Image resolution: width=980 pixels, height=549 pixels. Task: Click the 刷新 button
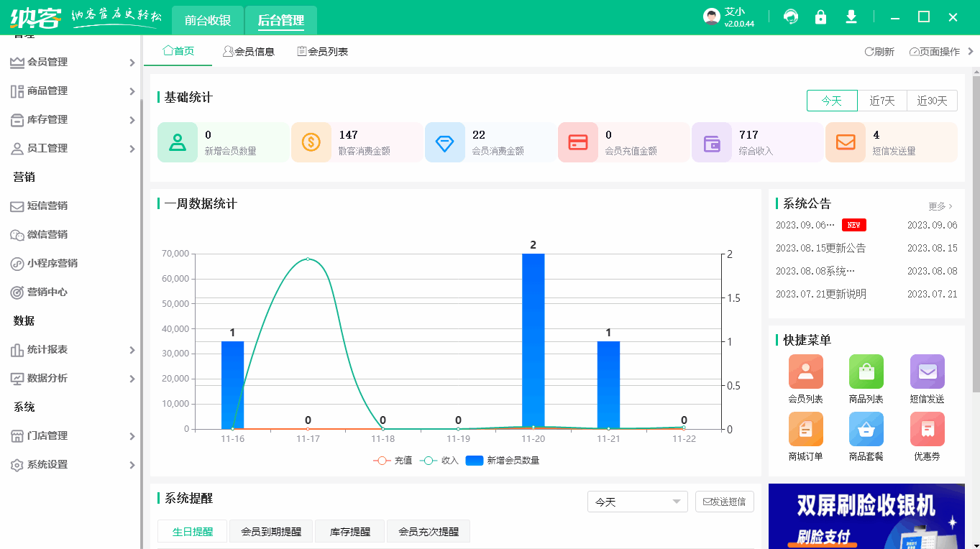tap(879, 51)
